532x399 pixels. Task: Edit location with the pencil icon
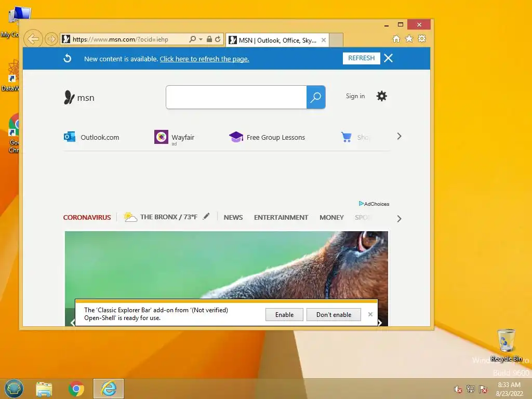coord(206,216)
